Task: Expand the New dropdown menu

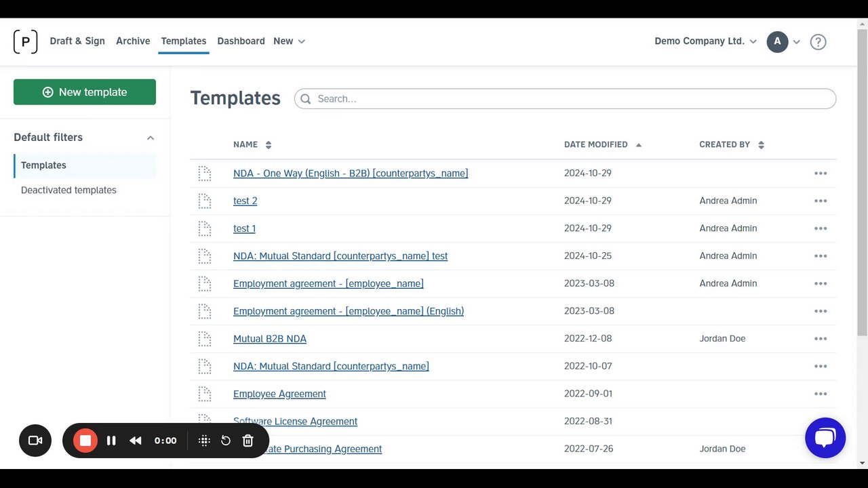Action: 290,41
